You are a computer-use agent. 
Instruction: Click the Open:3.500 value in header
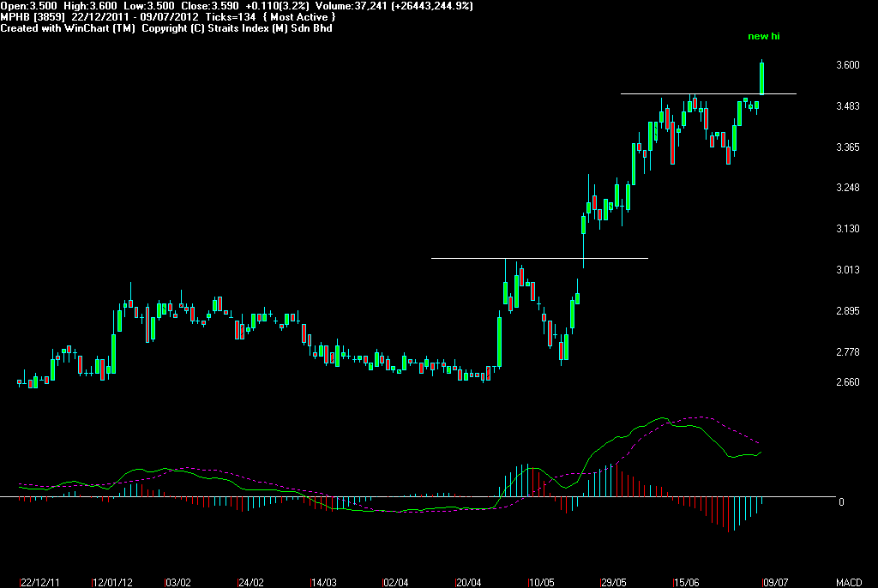click(29, 6)
